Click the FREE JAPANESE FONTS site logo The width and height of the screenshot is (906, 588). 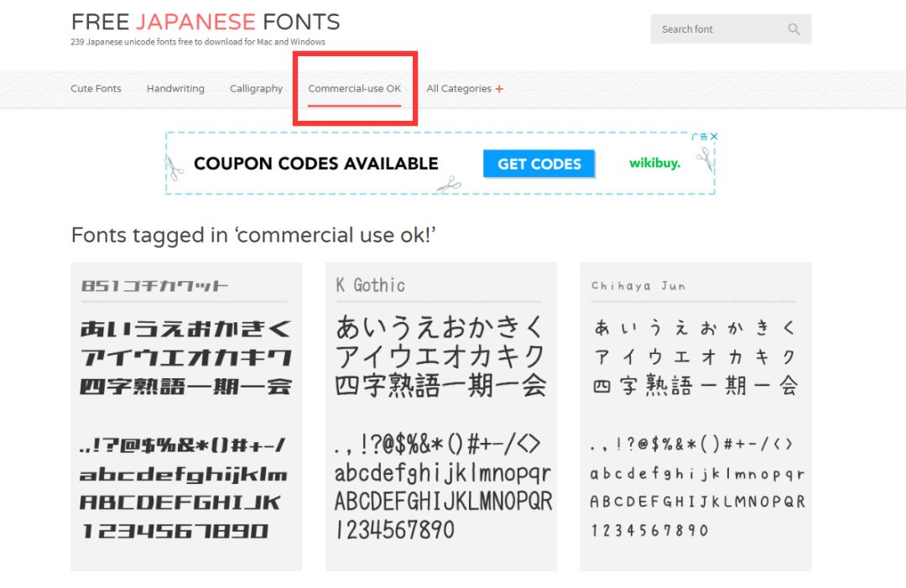[x=206, y=22]
